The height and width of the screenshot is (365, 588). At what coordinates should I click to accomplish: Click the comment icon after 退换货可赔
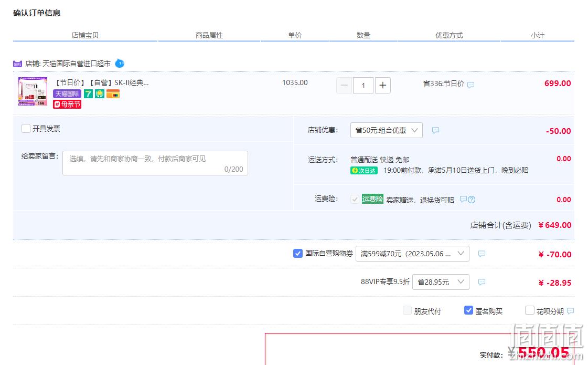coord(464,199)
